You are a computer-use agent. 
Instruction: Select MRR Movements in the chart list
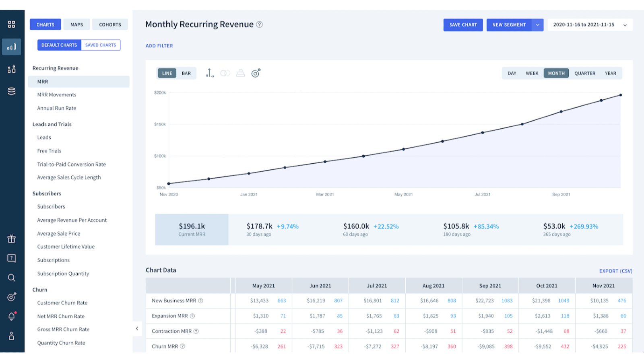(57, 95)
